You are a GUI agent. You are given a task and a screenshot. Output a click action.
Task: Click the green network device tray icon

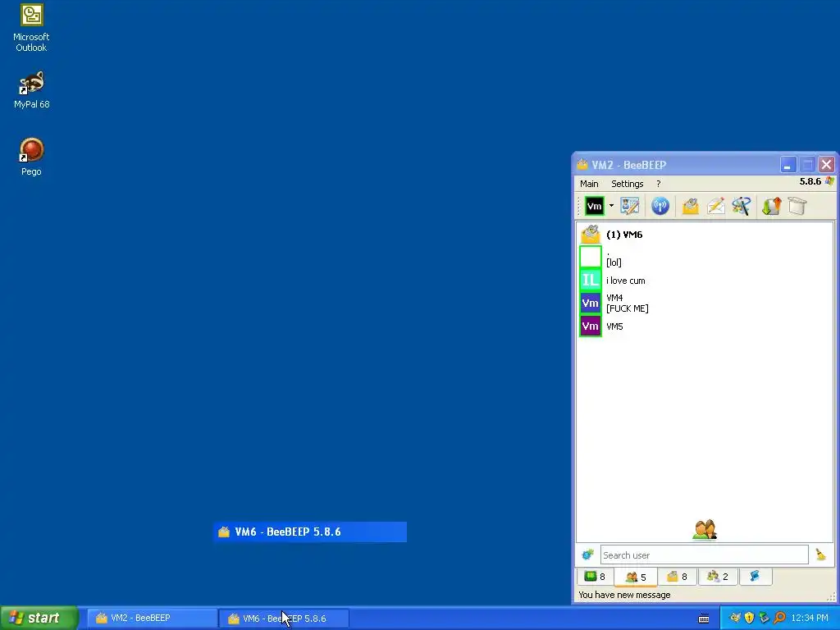[x=764, y=619]
